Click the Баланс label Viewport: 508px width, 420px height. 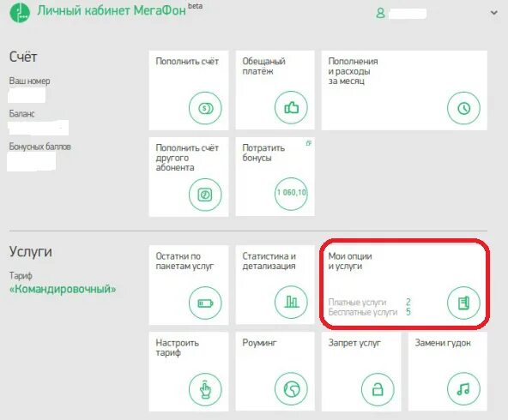click(x=21, y=114)
